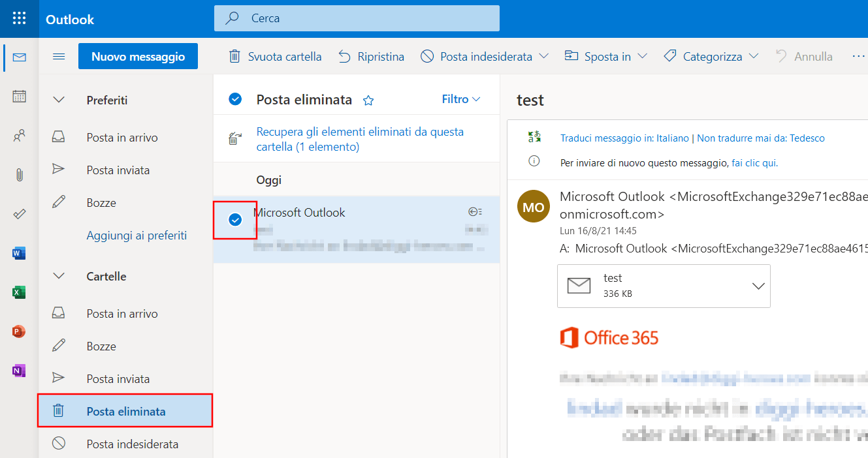Image resolution: width=868 pixels, height=458 pixels.
Task: Click the reply indicator icon on the Microsoft Outlook message
Action: (475, 211)
